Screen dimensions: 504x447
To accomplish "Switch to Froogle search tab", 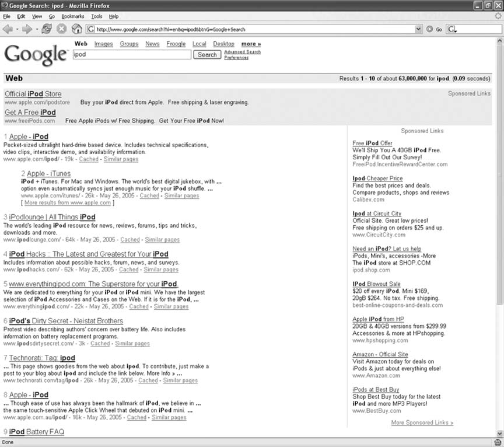I will pos(176,44).
